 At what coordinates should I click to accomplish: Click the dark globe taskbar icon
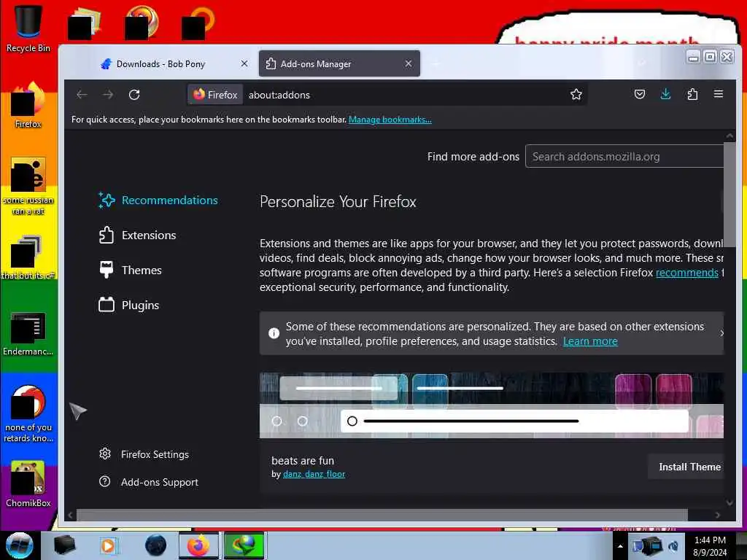(x=156, y=545)
